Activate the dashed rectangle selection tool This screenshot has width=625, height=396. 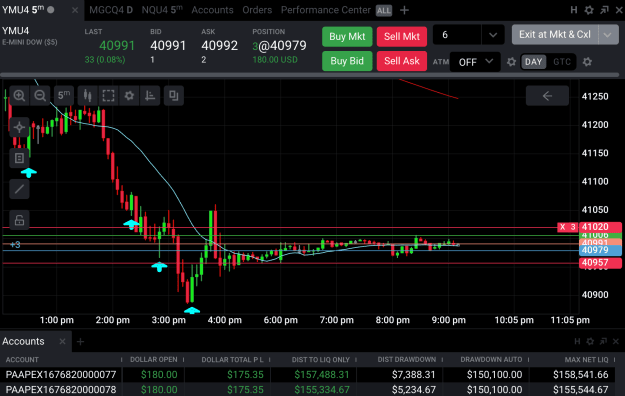point(108,96)
